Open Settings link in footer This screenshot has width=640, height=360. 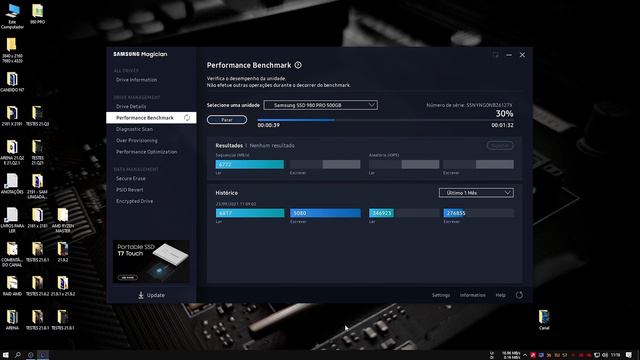tap(441, 295)
